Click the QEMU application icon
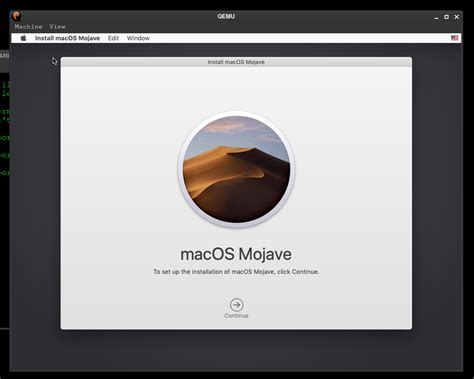This screenshot has height=379, width=474. [x=16, y=16]
